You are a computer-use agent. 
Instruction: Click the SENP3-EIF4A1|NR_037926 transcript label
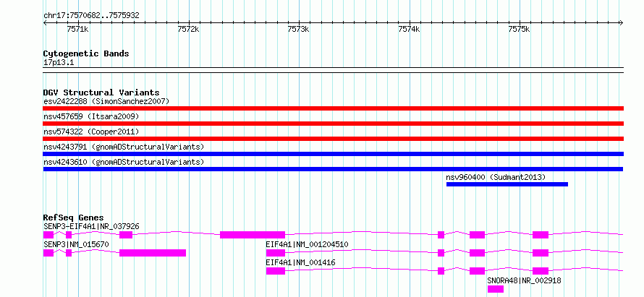tap(91, 226)
